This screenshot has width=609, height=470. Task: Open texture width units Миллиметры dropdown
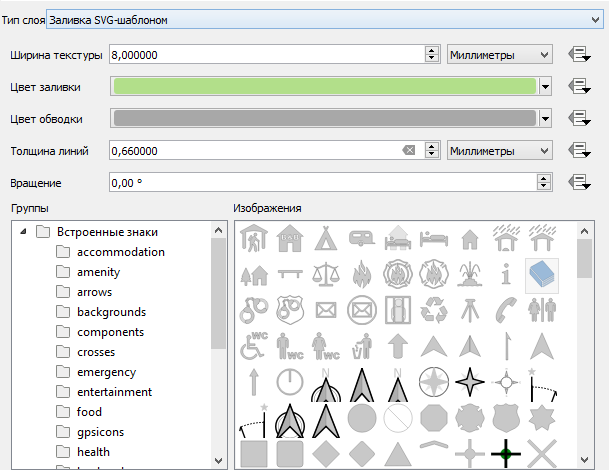pyautogui.click(x=499, y=55)
